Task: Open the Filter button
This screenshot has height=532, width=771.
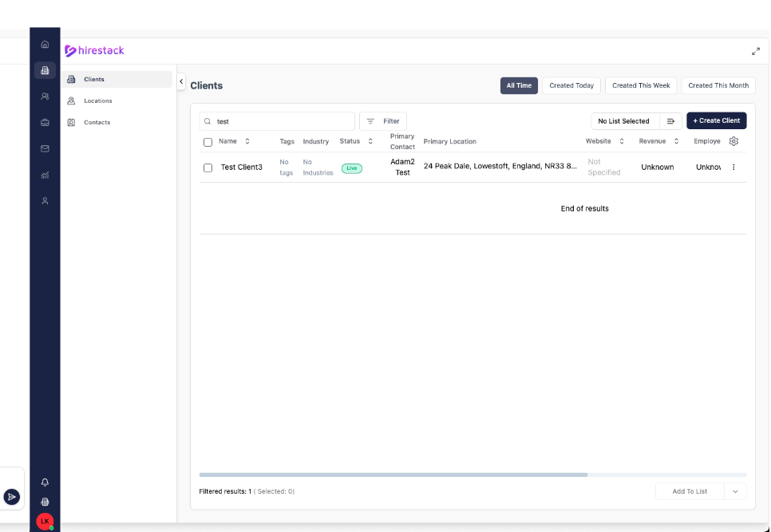Action: tap(383, 120)
